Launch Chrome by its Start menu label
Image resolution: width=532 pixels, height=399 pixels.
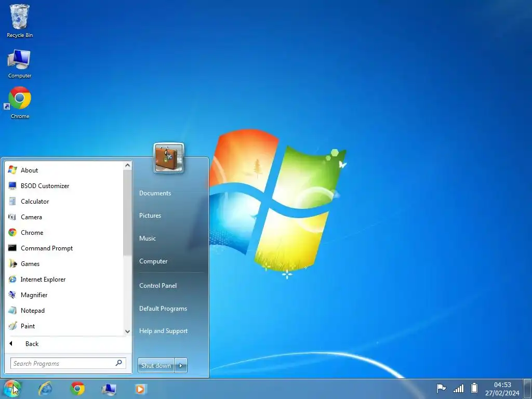tap(32, 233)
